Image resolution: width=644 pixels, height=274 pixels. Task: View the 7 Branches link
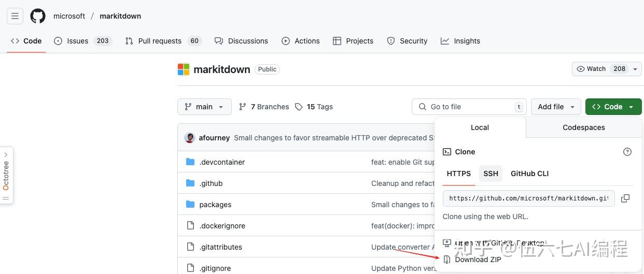pos(264,107)
